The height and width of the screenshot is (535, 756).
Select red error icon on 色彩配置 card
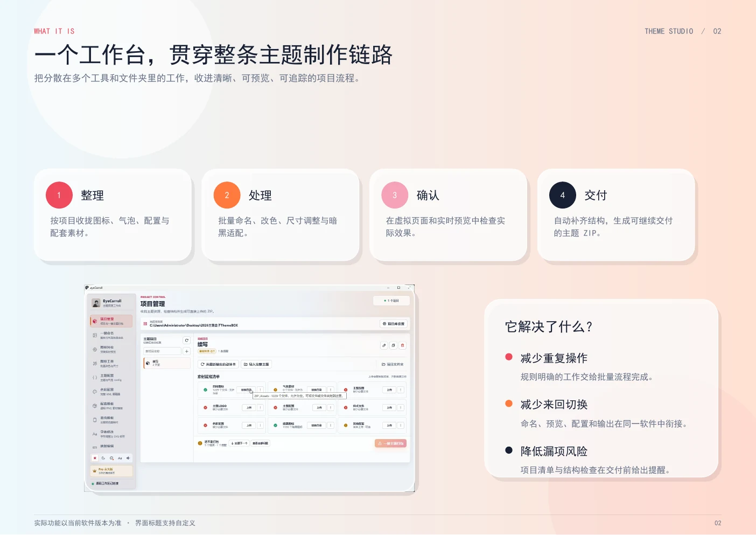click(205, 426)
